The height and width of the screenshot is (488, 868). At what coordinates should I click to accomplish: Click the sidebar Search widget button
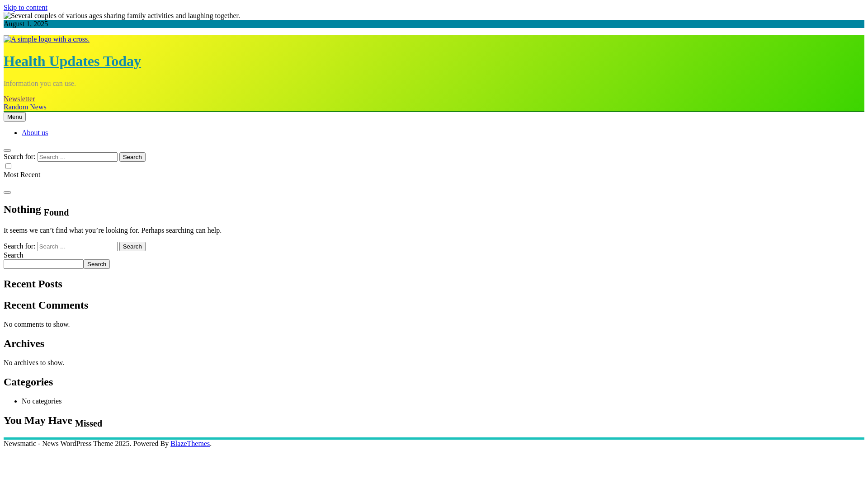[x=97, y=264]
